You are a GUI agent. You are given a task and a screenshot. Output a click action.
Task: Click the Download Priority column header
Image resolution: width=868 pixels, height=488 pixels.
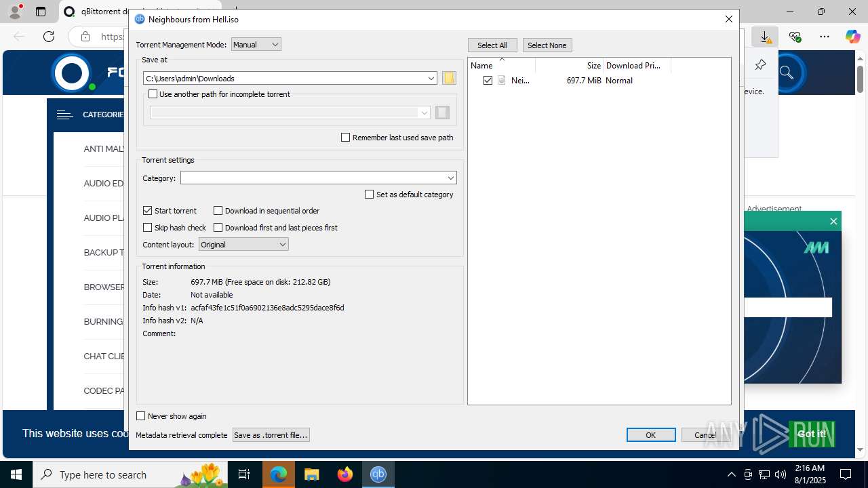click(x=637, y=66)
